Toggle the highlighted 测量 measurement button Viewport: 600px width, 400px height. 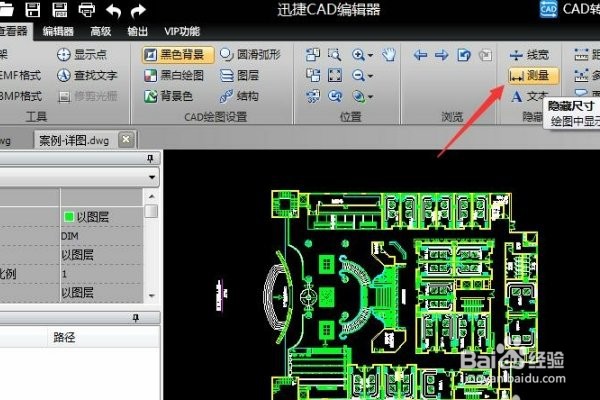pyautogui.click(x=533, y=75)
